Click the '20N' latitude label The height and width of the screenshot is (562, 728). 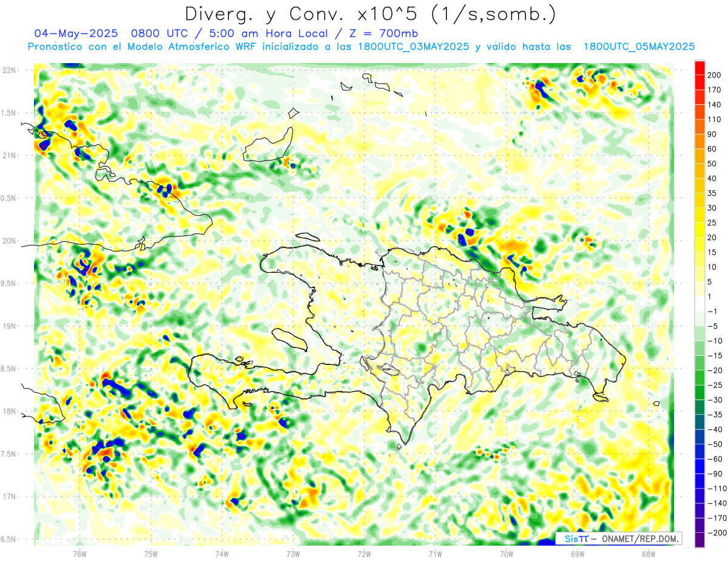tap(9, 241)
